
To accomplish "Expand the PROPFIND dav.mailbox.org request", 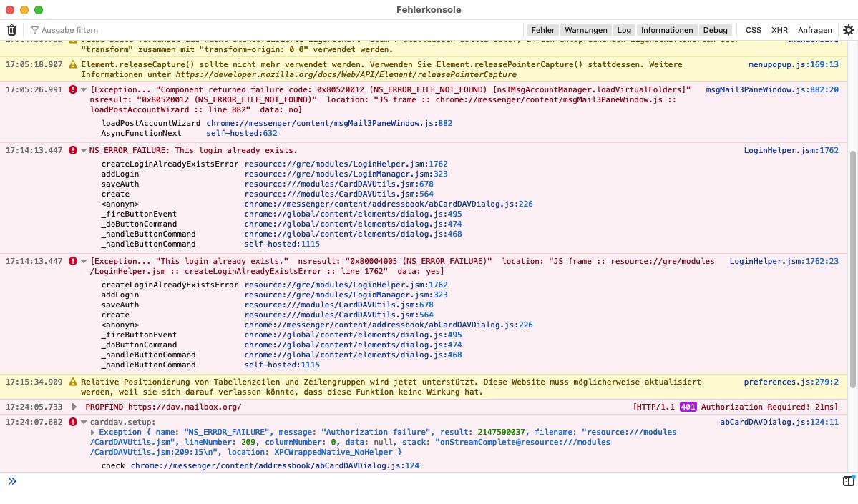I will pos(74,407).
